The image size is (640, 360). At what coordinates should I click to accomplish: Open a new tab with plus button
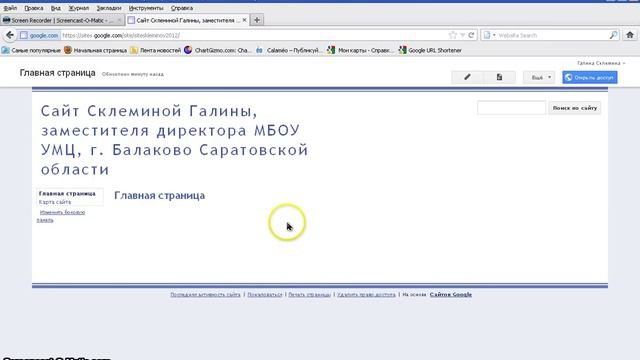tap(257, 20)
